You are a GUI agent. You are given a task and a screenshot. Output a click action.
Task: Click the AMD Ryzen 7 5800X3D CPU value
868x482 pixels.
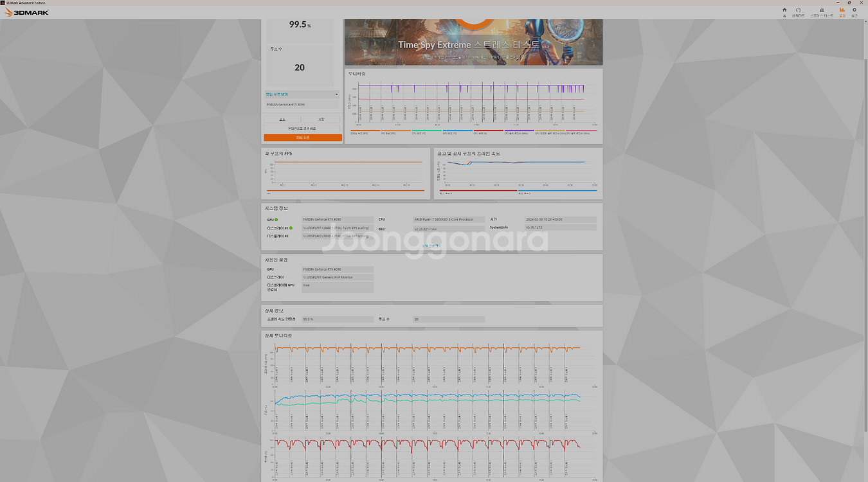(x=449, y=220)
